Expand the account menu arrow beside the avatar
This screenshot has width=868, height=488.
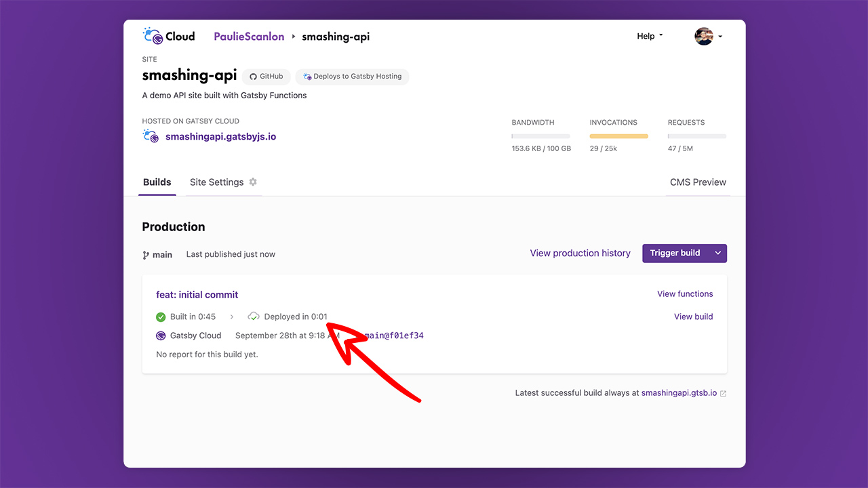(720, 37)
